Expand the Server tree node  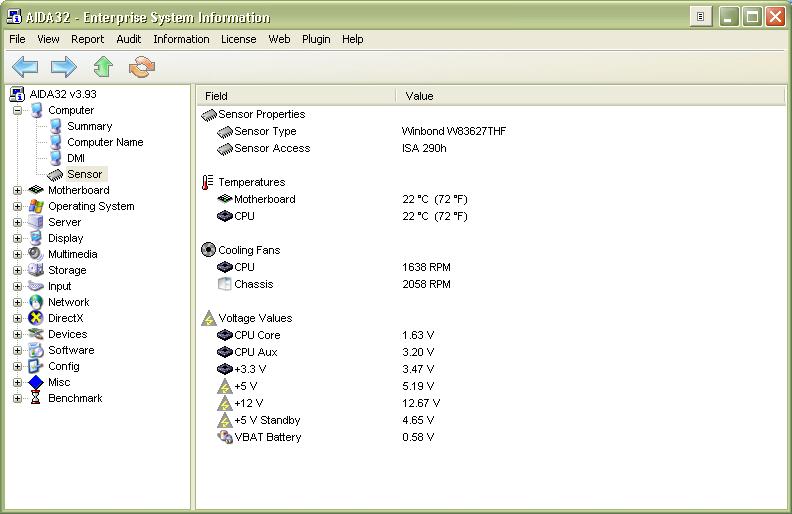coord(18,222)
